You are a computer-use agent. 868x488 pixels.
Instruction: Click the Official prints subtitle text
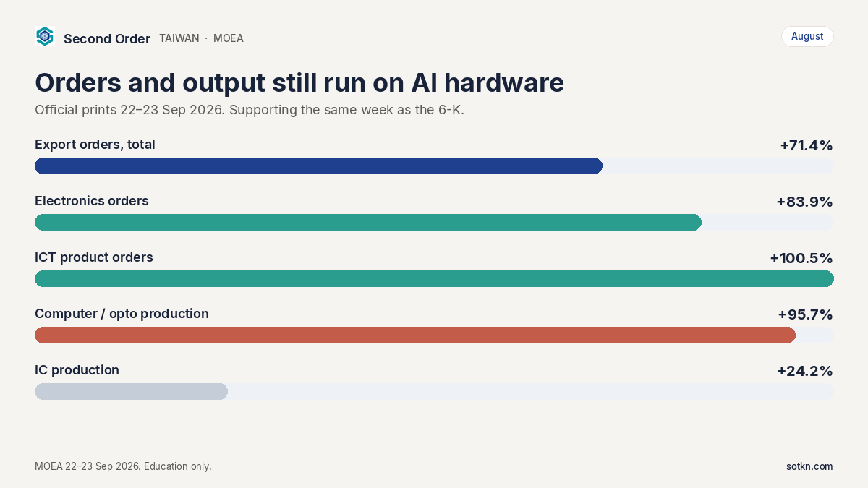(x=250, y=111)
